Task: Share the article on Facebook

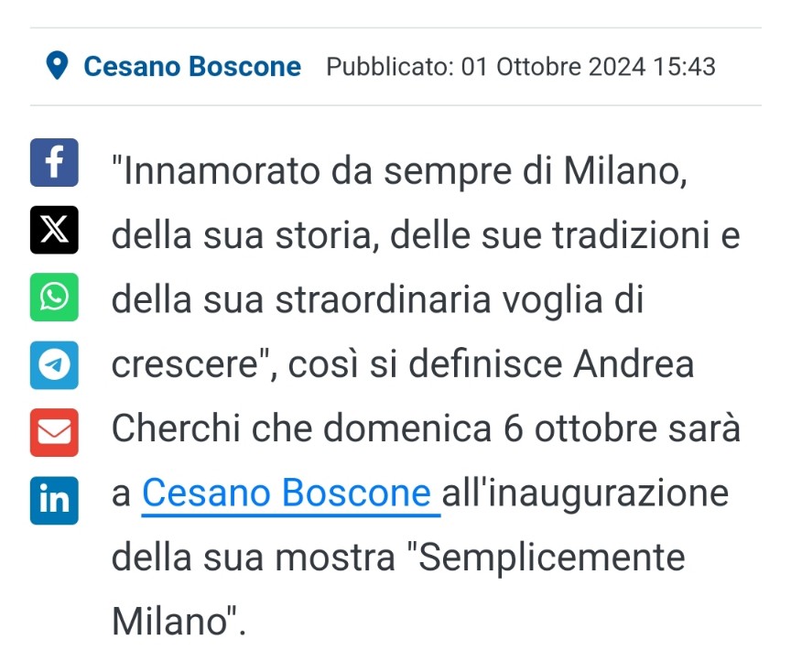Action: coord(54,162)
